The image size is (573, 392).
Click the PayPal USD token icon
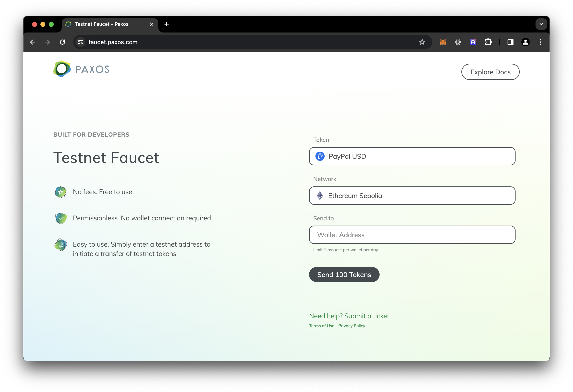tap(320, 156)
